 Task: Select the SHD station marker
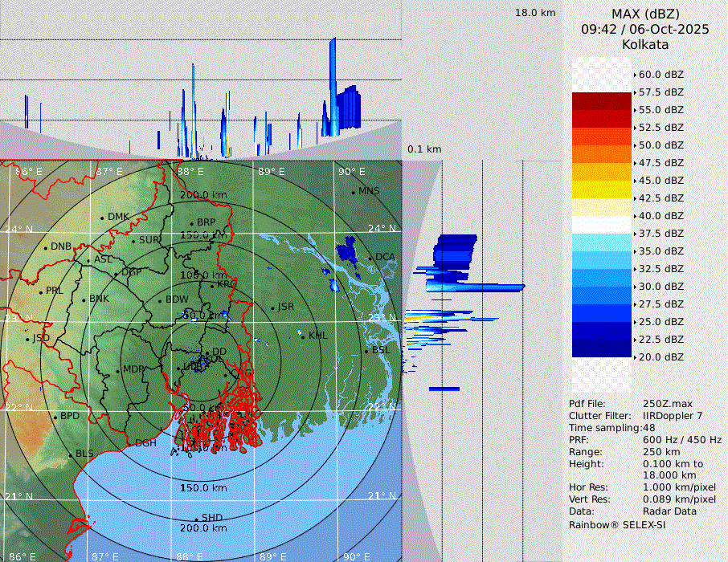click(x=196, y=519)
